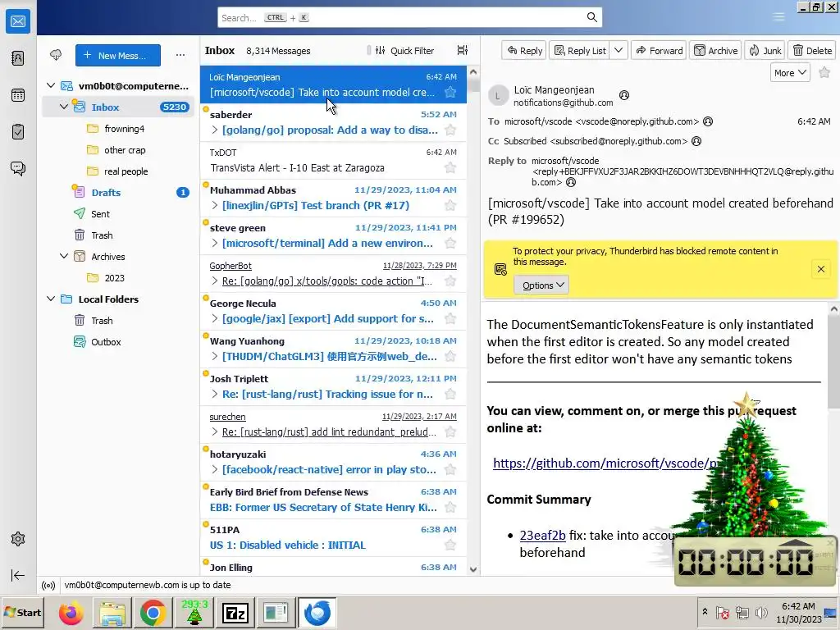
Task: Click contact icon beside subscribed@noreply.github.com
Action: point(696,141)
